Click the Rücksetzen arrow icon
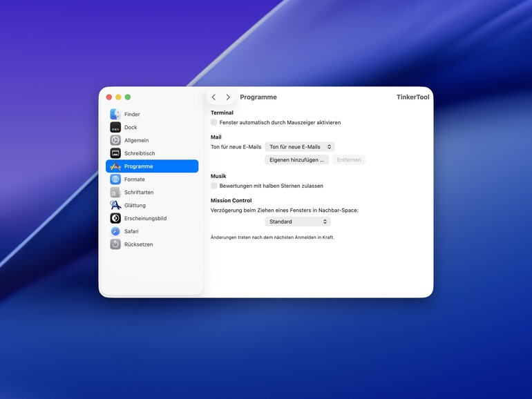 (x=115, y=244)
